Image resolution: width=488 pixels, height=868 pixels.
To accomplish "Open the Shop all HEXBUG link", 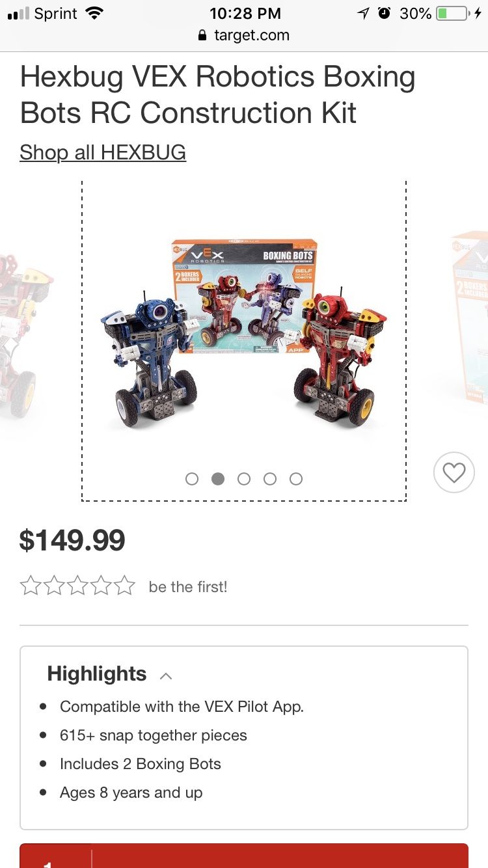I will tap(103, 152).
